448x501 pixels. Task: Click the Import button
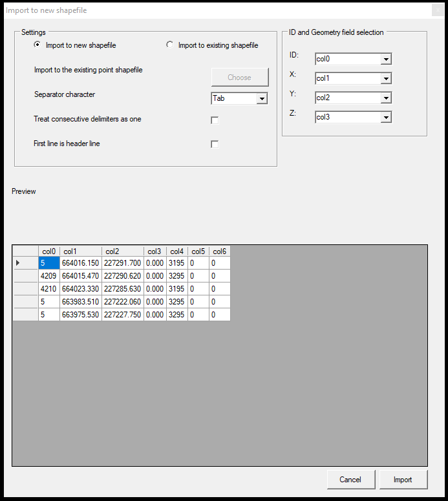403,480
